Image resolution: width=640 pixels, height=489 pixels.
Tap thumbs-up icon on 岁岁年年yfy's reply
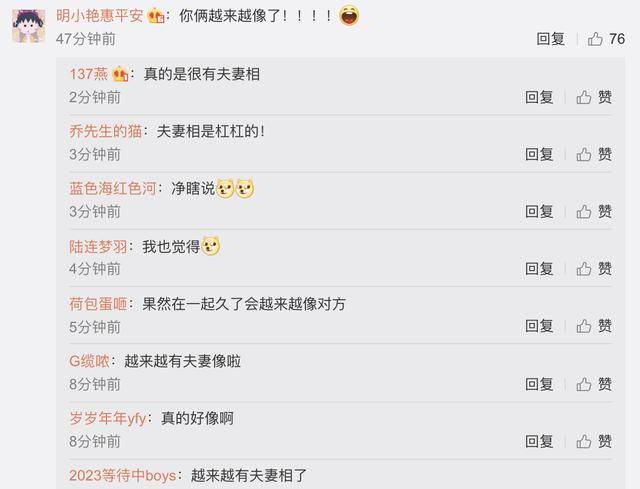pyautogui.click(x=584, y=441)
